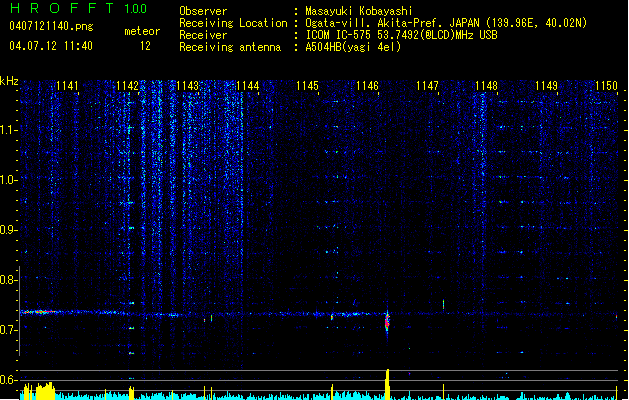
Task: Click the HROFFT 1.0.0 title text
Action: [x=78, y=8]
